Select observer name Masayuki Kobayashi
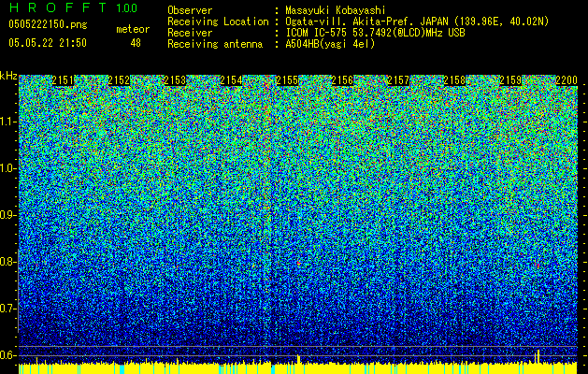The width and height of the screenshot is (588, 374). pyautogui.click(x=336, y=10)
